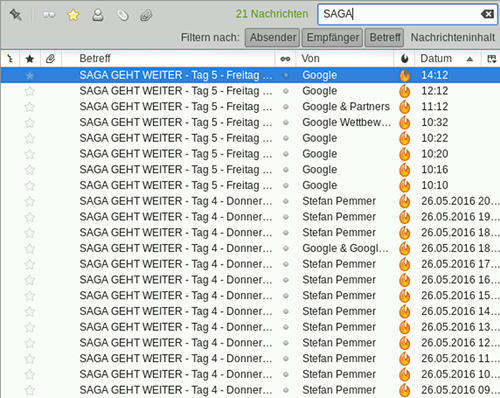The image size is (500, 398).
Task: Reverse sort order with the Datum arrow
Action: (470, 59)
